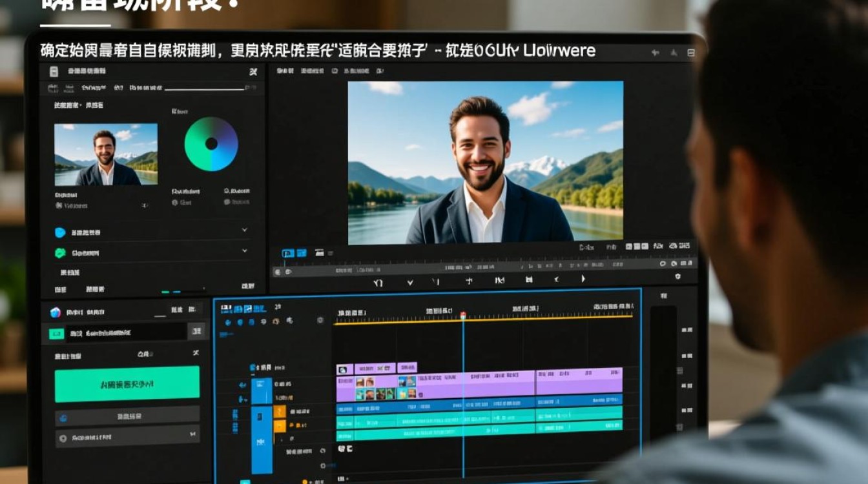Click the blue blob icon in left panel list

(x=61, y=232)
